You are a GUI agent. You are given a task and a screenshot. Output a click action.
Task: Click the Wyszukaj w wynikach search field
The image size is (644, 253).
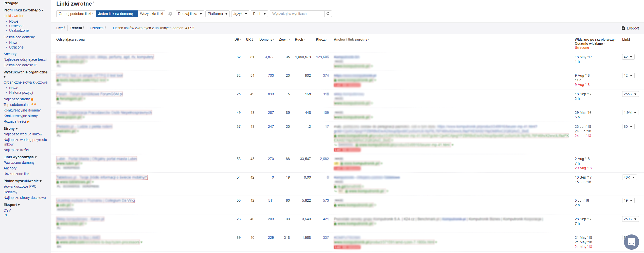pos(297,14)
